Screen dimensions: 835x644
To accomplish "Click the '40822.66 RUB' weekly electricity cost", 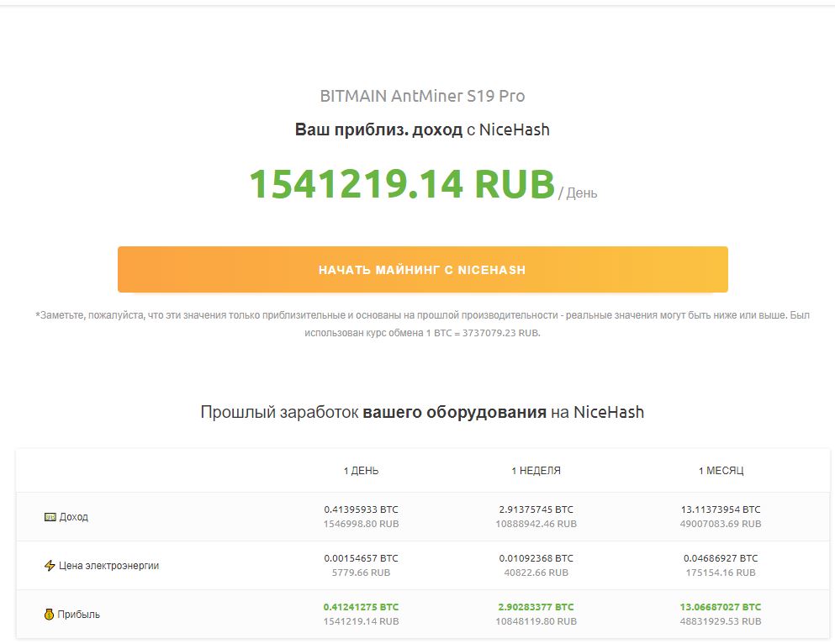I will pos(536,573).
